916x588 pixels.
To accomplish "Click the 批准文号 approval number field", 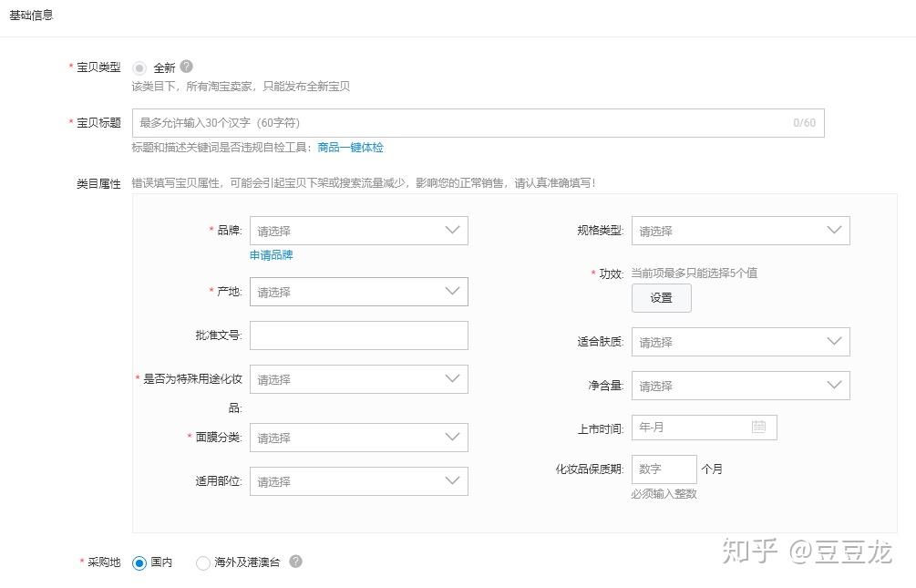I will point(358,335).
